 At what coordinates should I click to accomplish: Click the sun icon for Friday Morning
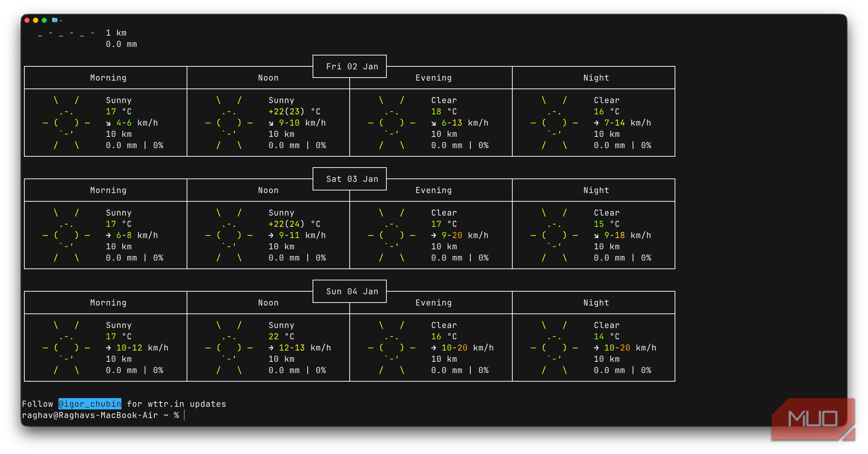66,123
